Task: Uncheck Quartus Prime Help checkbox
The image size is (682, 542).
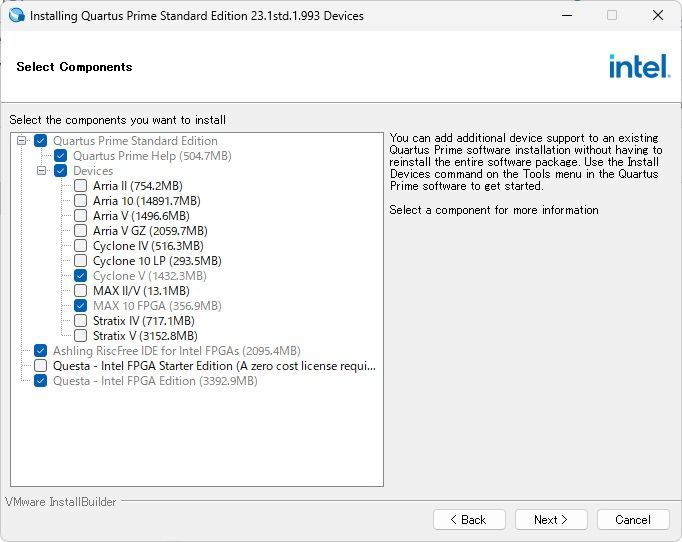Action: point(60,156)
